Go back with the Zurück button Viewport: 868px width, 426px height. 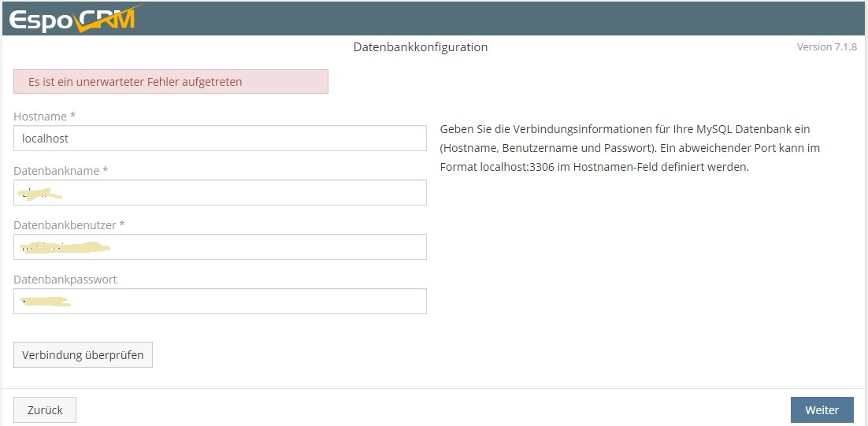pos(45,409)
